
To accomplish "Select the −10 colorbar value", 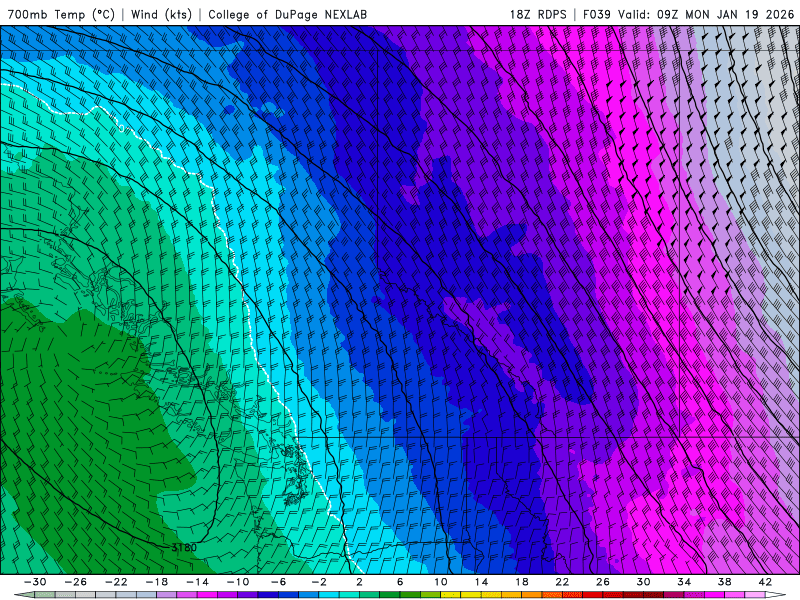I will point(238,582).
